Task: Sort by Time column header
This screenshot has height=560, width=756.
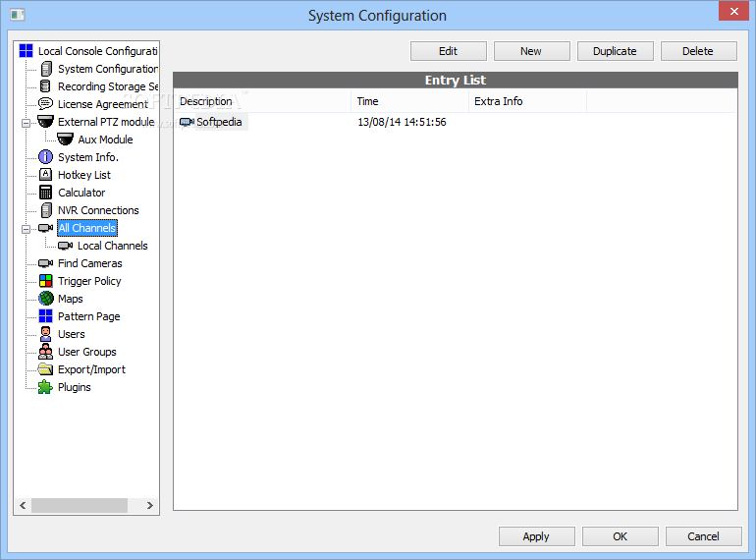Action: pyautogui.click(x=409, y=101)
